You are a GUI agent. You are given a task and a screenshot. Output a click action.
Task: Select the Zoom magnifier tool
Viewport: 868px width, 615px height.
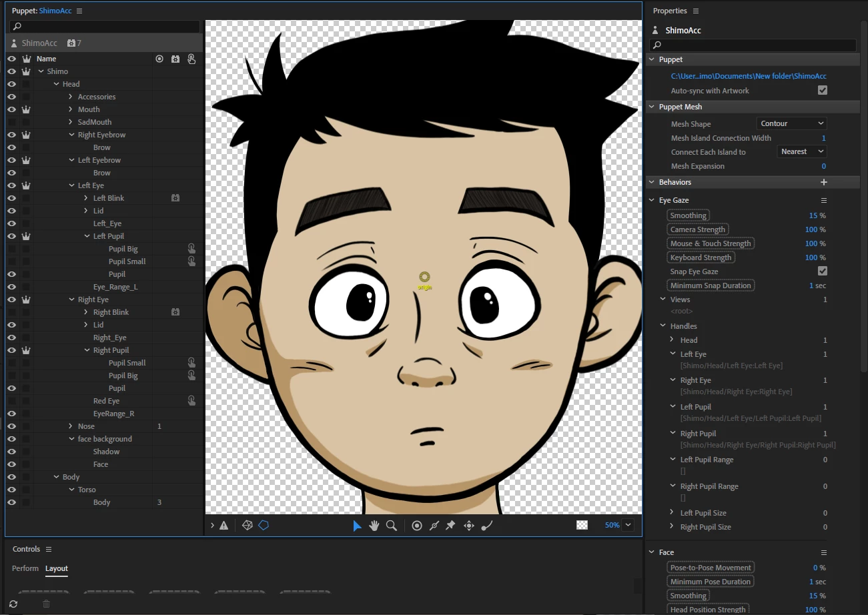coord(392,526)
